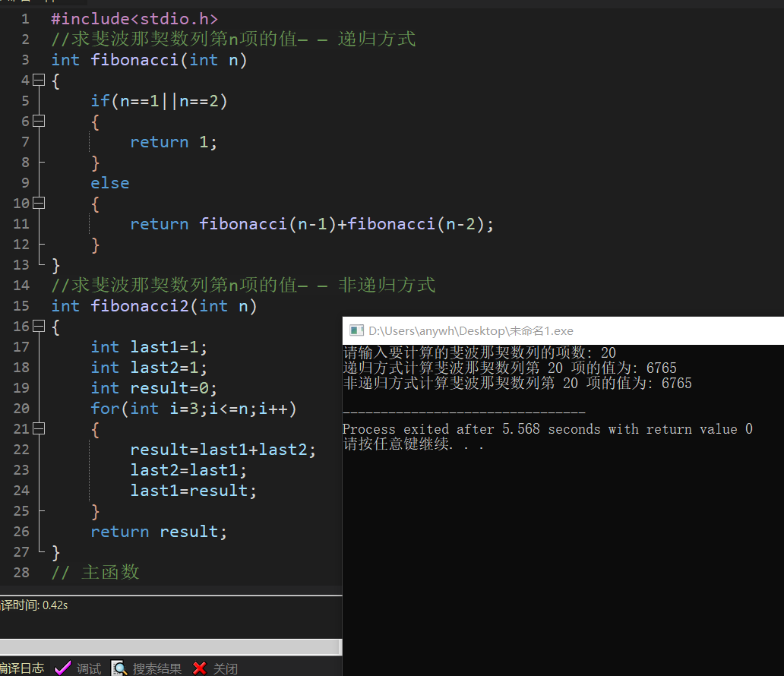Image resolution: width=784 pixels, height=676 pixels.
Task: Click the recursive return fibonacci(n-1)+fibonacci(n-2) line
Action: tap(311, 224)
